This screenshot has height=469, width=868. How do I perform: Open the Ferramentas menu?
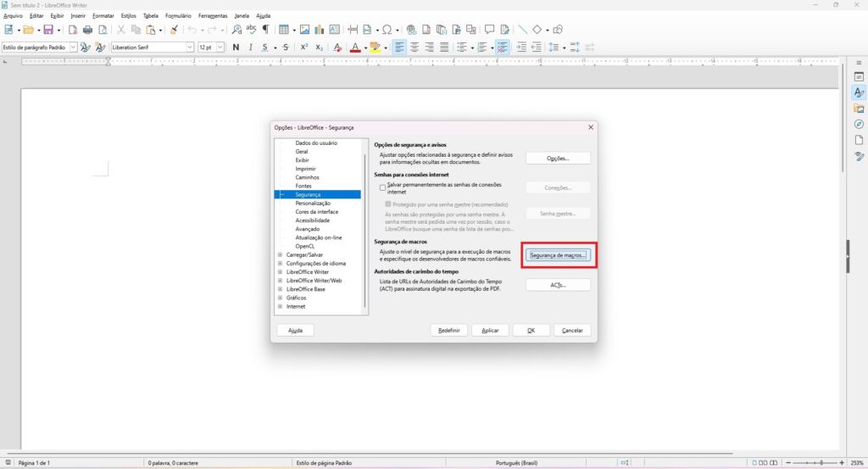(213, 15)
